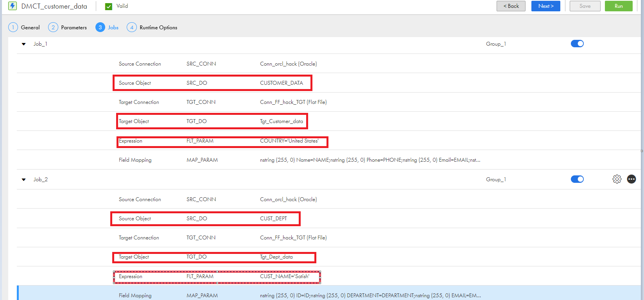Click the Back button

pyautogui.click(x=511, y=6)
